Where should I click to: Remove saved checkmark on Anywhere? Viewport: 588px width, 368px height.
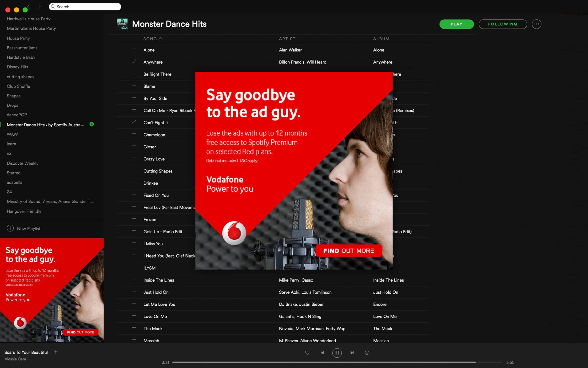(134, 62)
